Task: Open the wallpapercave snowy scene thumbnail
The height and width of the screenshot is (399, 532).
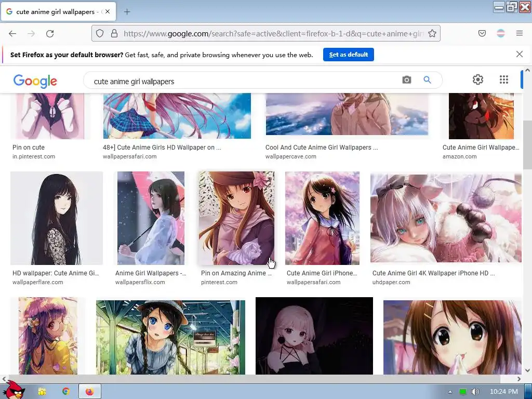Action: (347, 114)
